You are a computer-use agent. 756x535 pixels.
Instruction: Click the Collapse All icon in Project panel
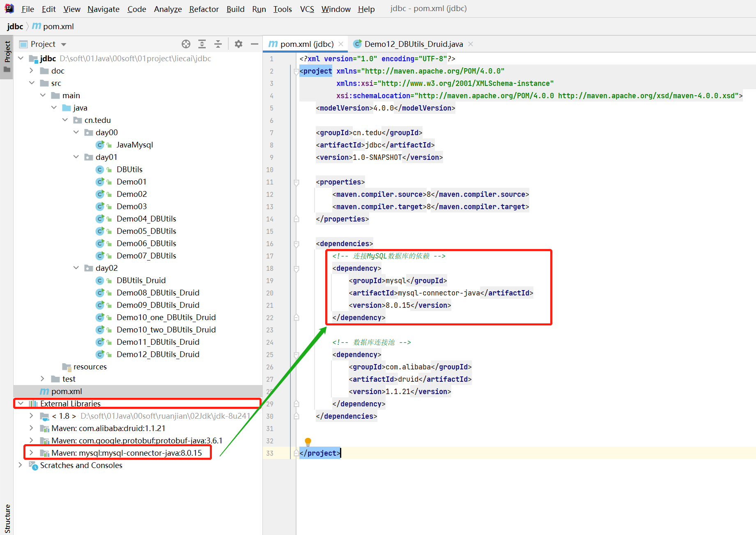[x=218, y=44]
